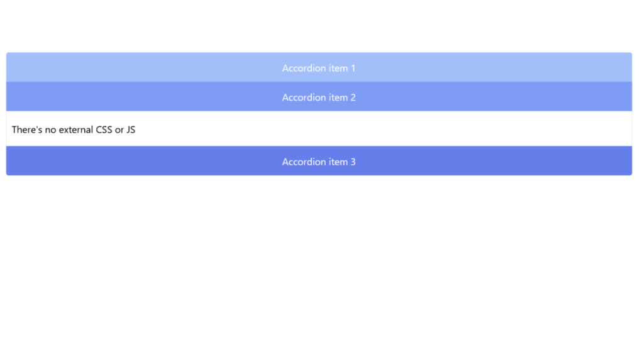Click the "There's no external CSS or JS" text
The height and width of the screenshot is (337, 644).
click(x=74, y=130)
